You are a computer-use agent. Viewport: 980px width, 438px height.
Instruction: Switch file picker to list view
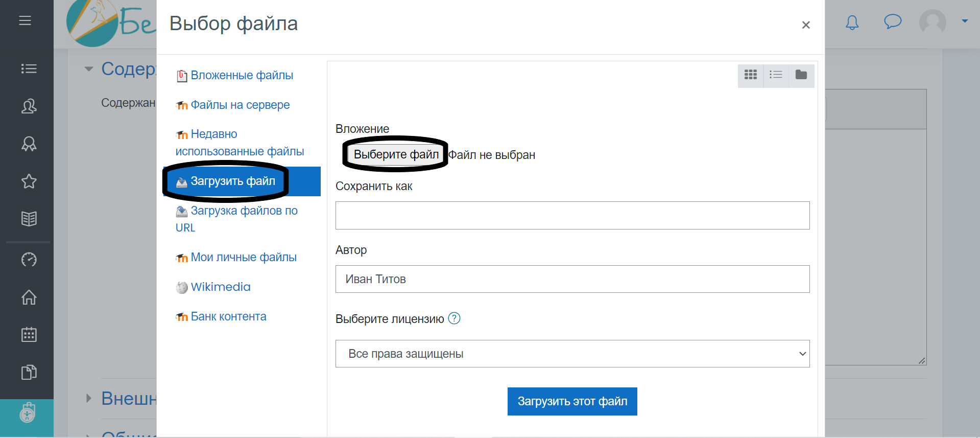click(776, 75)
